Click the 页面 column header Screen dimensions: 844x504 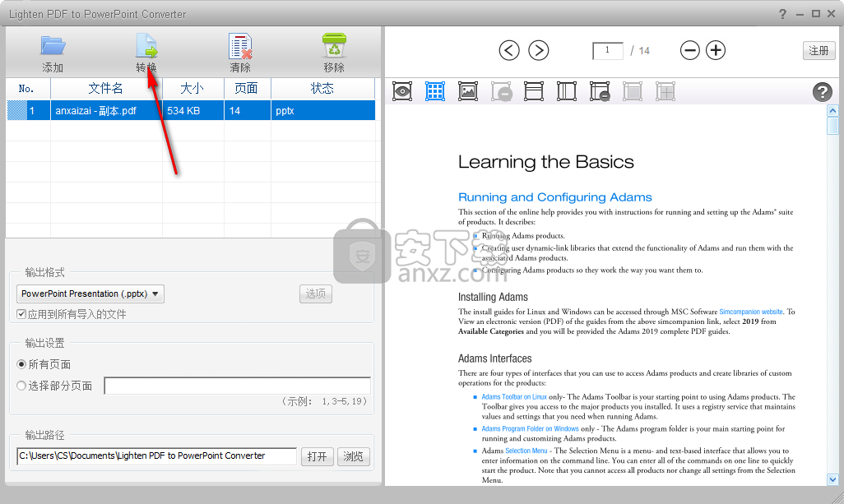pos(247,89)
